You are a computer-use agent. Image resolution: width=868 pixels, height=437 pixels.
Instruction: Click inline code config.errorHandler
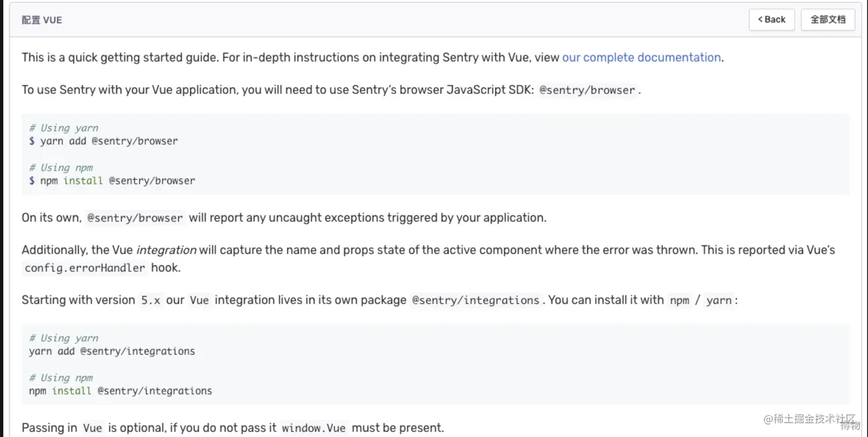(85, 268)
